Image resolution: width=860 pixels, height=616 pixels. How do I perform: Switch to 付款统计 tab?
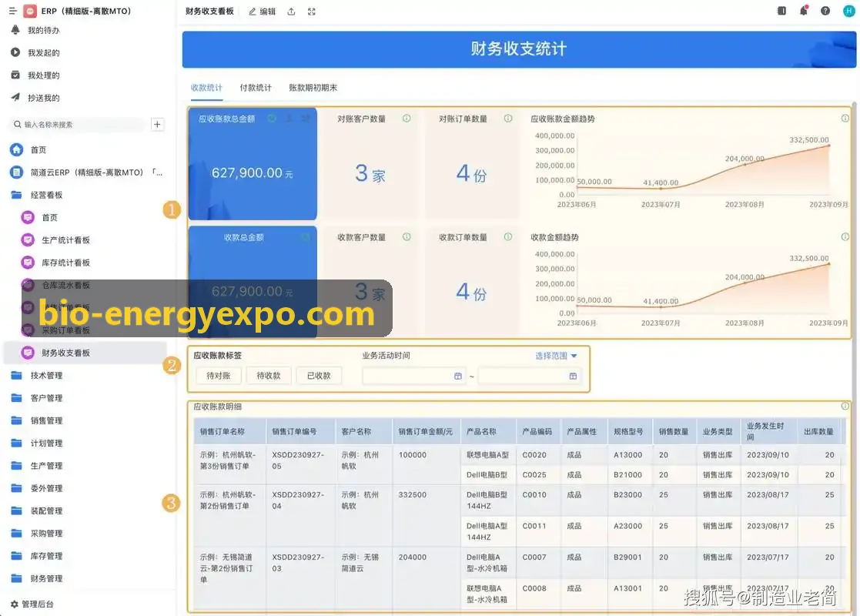tap(256, 87)
